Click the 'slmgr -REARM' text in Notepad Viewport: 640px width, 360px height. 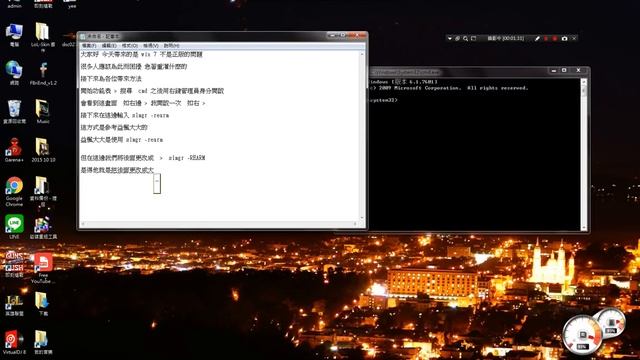click(187, 158)
